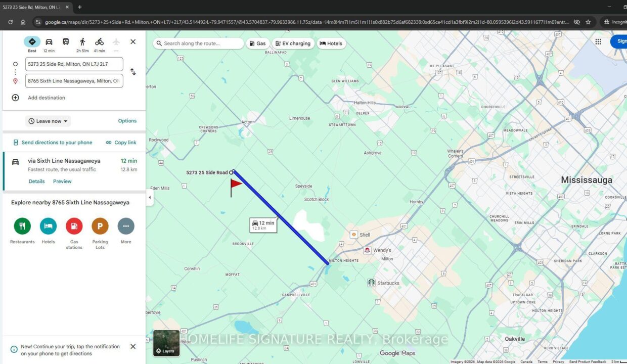The image size is (627, 364).
Task: Click the Starbucks map marker
Action: (x=371, y=283)
